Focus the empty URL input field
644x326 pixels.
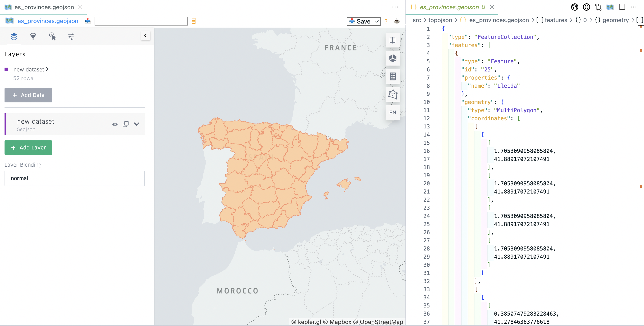tap(141, 21)
